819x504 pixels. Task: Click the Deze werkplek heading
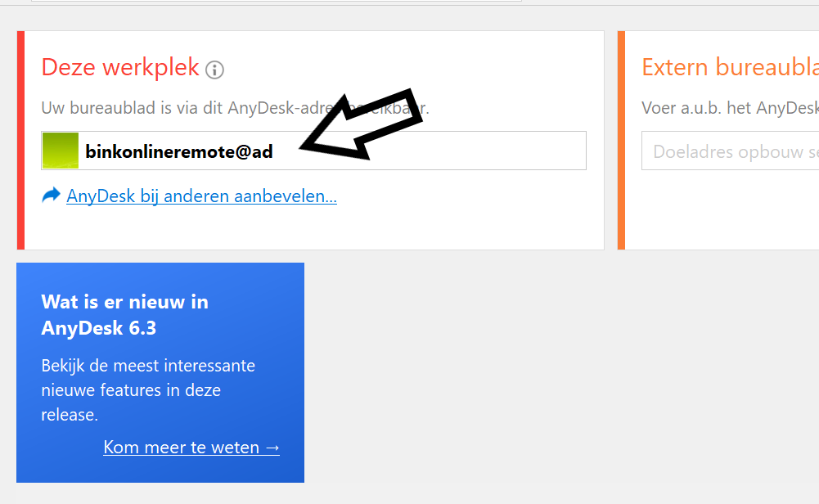point(120,67)
